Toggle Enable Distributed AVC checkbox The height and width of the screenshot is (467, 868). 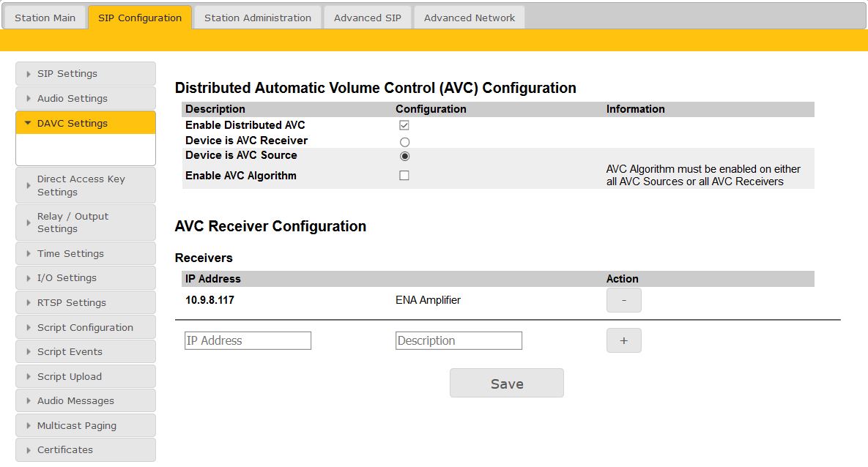point(404,125)
